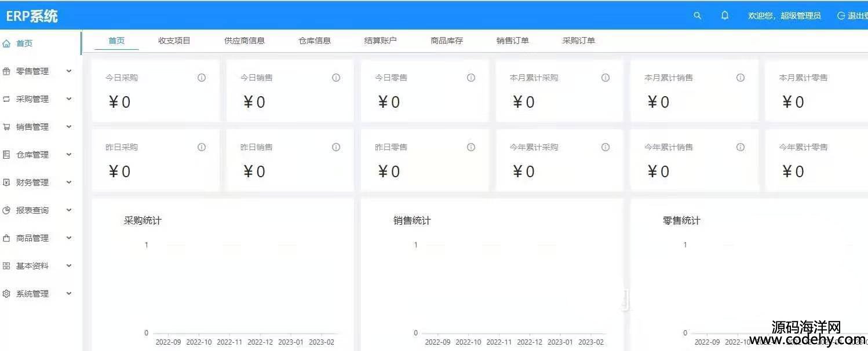This screenshot has height=351, width=868.
Task: Click info icon on 本月累计采购 card
Action: coord(606,78)
